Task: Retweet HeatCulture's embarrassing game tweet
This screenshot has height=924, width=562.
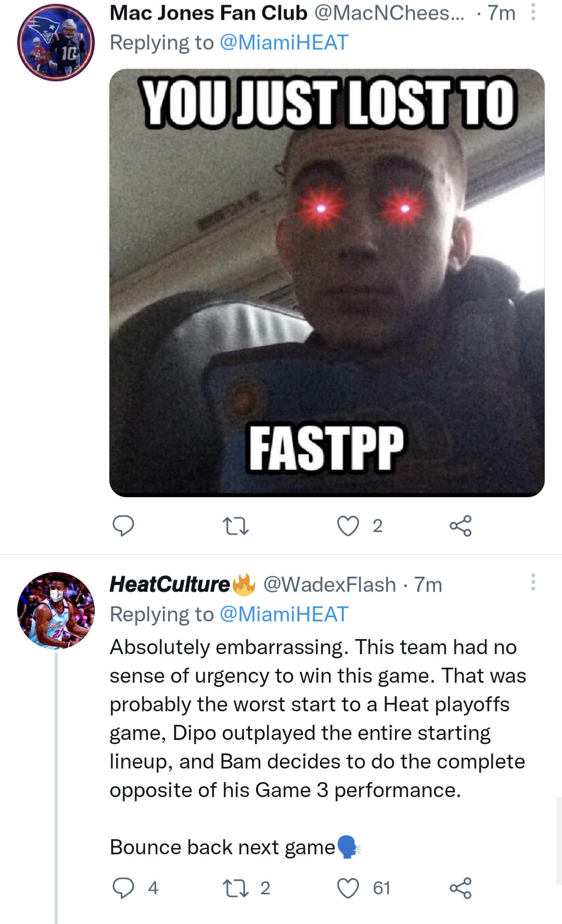Action: coord(235,888)
